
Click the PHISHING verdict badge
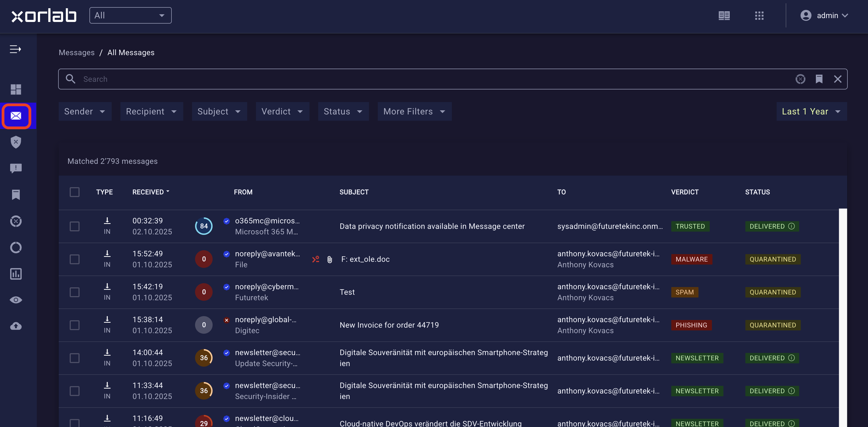(691, 325)
